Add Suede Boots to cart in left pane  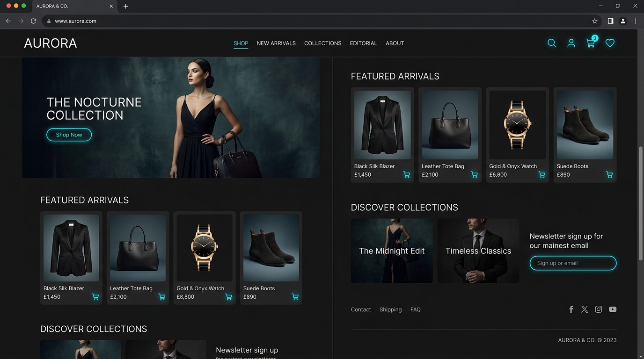tap(295, 297)
